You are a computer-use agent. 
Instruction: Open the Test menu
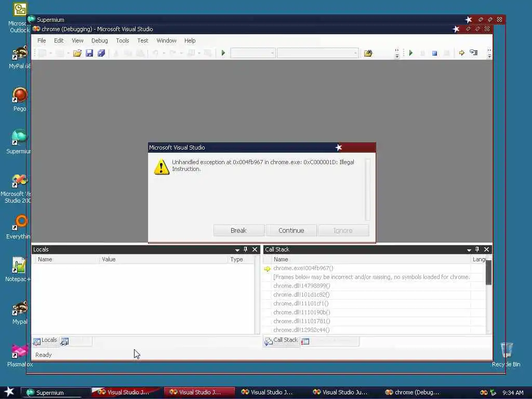(142, 41)
